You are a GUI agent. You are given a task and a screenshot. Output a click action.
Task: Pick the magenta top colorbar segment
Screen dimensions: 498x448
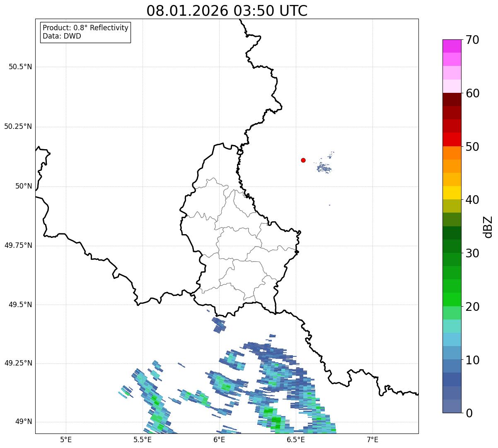(452, 46)
